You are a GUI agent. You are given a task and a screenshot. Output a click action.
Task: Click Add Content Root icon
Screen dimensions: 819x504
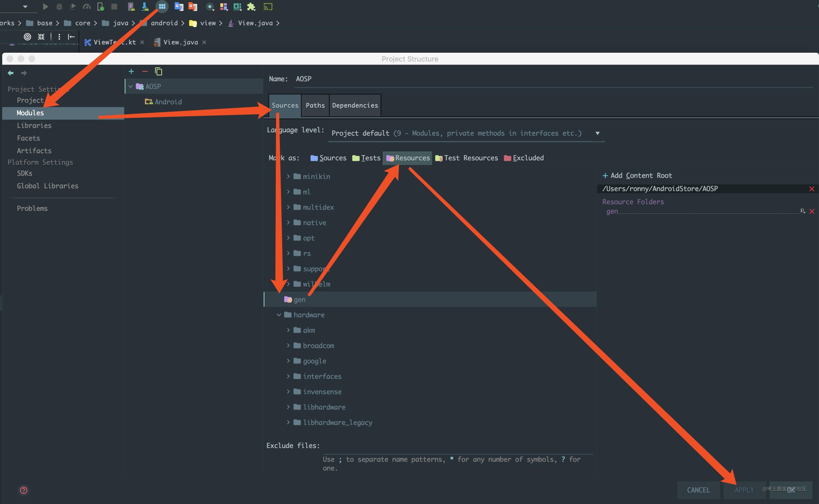click(605, 175)
